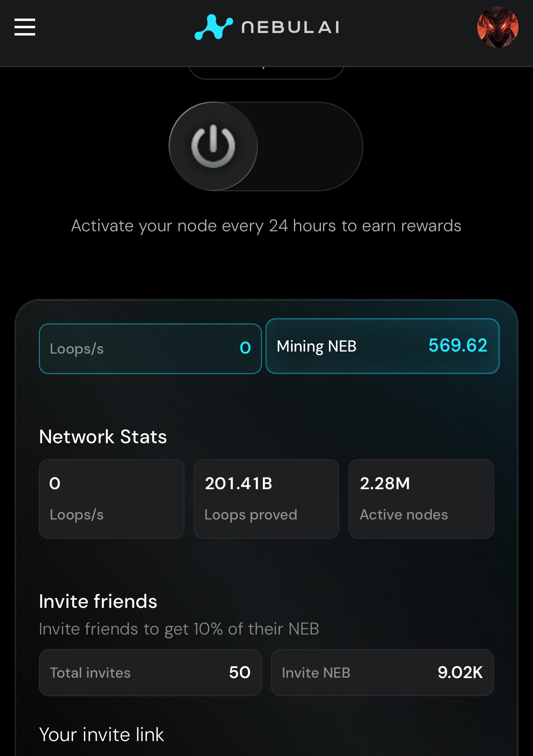
Task: Select the Mining NEB balance box
Action: (x=382, y=346)
